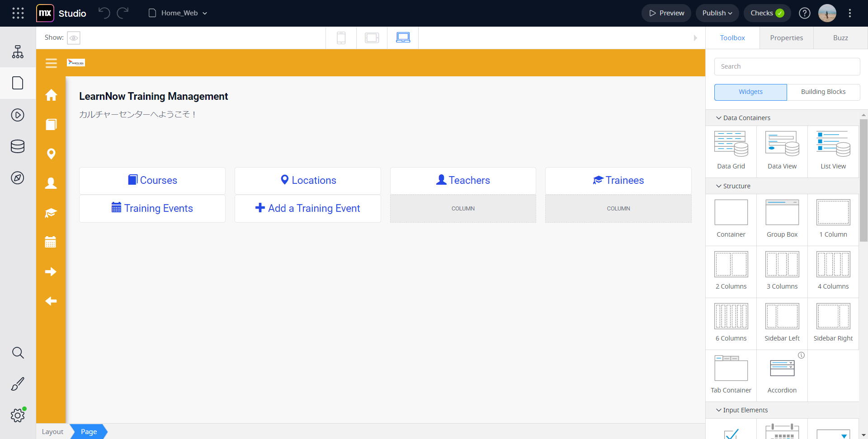Viewport: 868px width, 439px height.
Task: Select the Building Blocks tab
Action: (823, 92)
